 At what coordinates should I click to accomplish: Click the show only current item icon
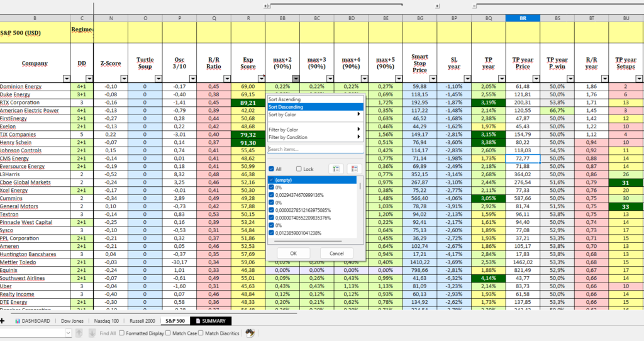336,169
